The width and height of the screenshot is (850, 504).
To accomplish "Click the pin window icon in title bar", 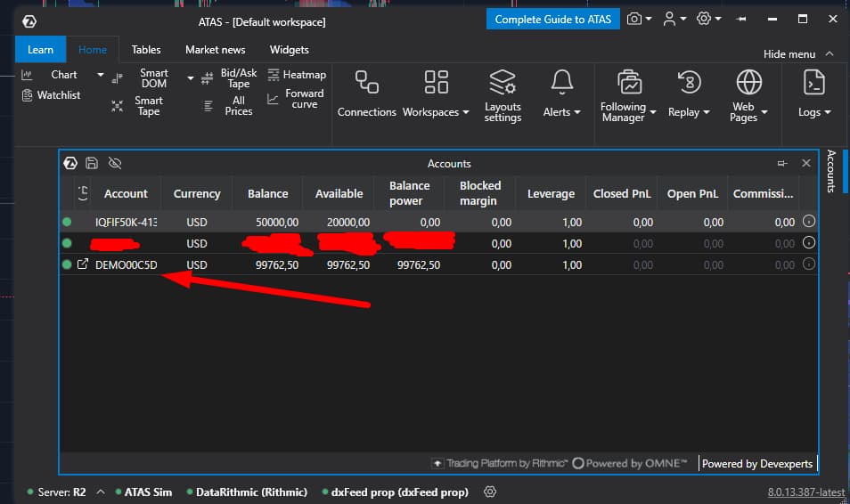I will point(741,19).
